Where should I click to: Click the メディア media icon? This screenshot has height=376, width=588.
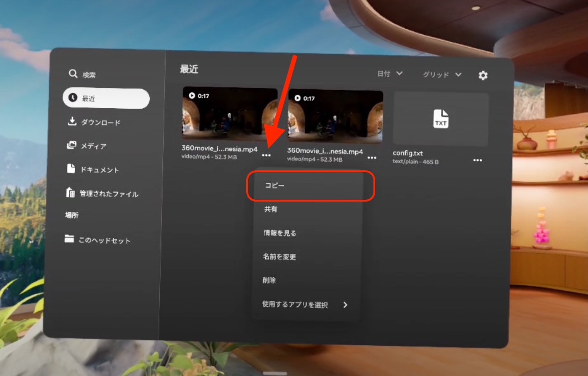pyautogui.click(x=71, y=145)
